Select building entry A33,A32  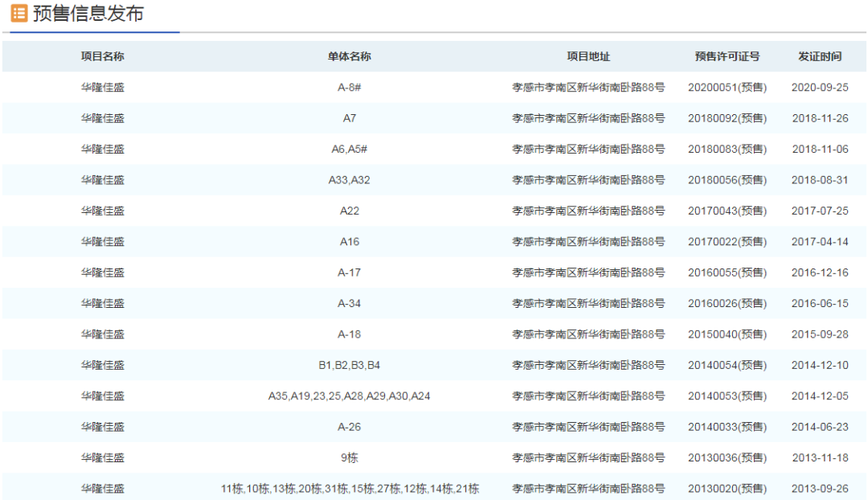point(349,180)
